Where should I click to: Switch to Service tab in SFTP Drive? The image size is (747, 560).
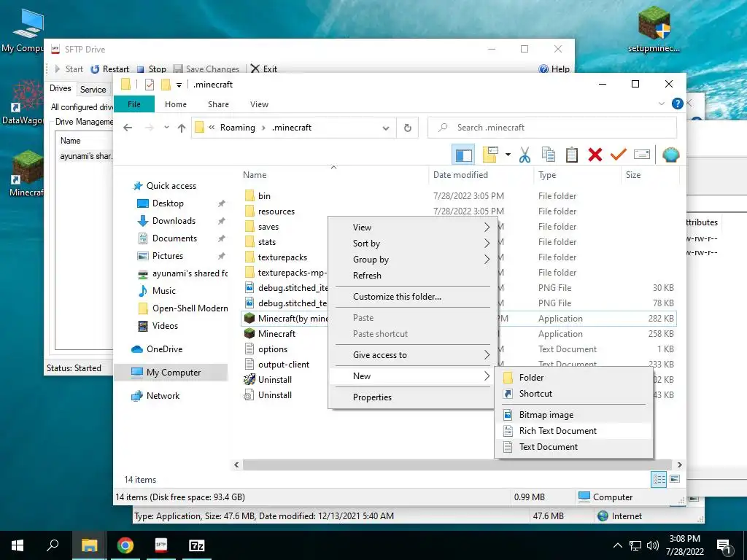click(x=93, y=90)
